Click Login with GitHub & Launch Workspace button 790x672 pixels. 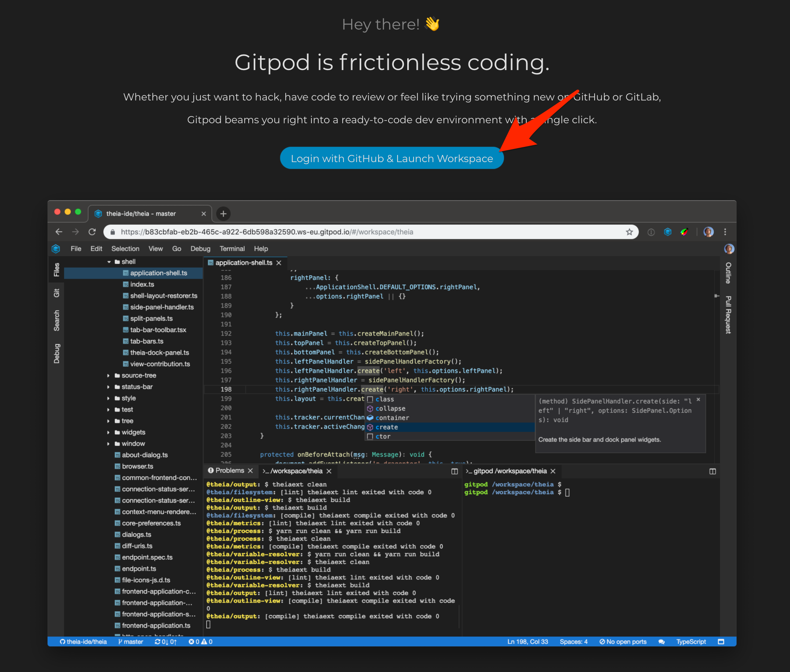click(x=392, y=158)
